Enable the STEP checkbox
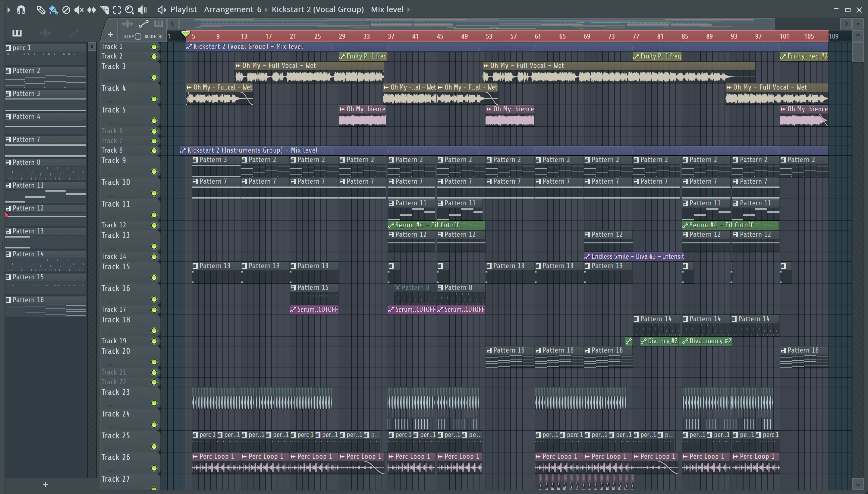Viewport: 868px width, 494px height. pos(138,36)
